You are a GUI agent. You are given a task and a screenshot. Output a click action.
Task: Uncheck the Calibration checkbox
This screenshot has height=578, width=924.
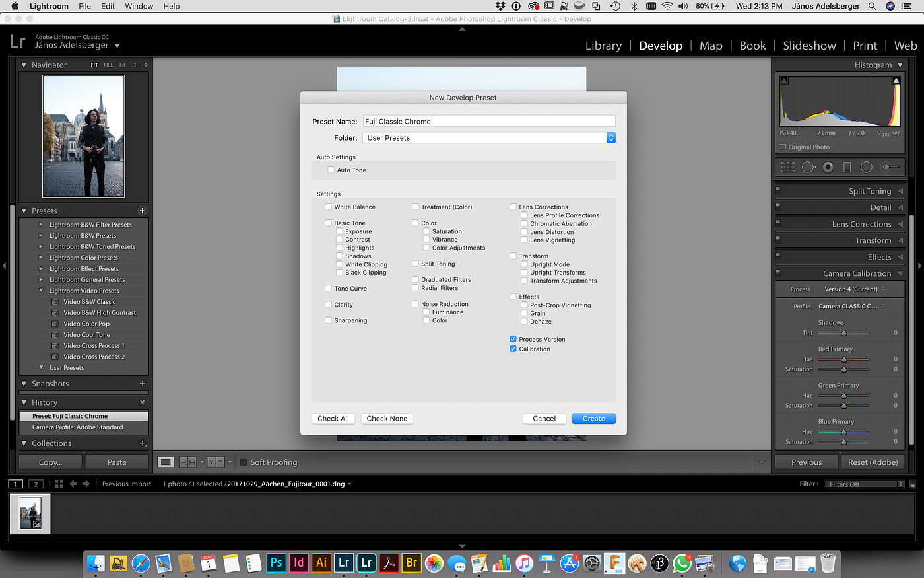513,349
